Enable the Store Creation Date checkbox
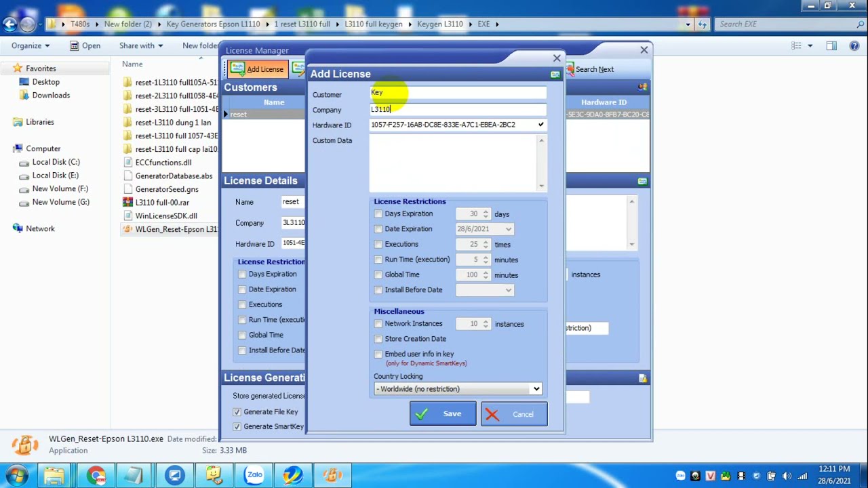The width and height of the screenshot is (868, 488). 378,339
